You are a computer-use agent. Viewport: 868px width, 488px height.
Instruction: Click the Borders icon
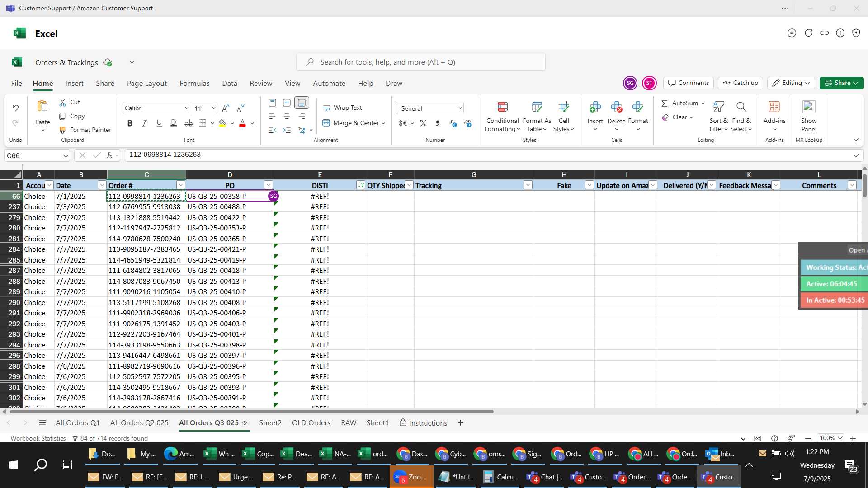pyautogui.click(x=203, y=123)
